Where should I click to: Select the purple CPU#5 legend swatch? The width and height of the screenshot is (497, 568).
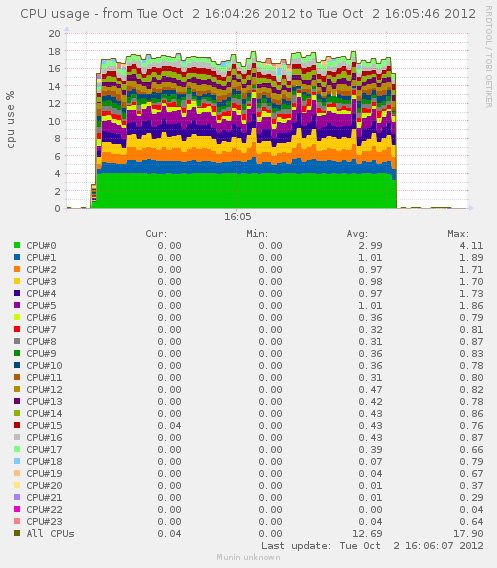pos(17,305)
